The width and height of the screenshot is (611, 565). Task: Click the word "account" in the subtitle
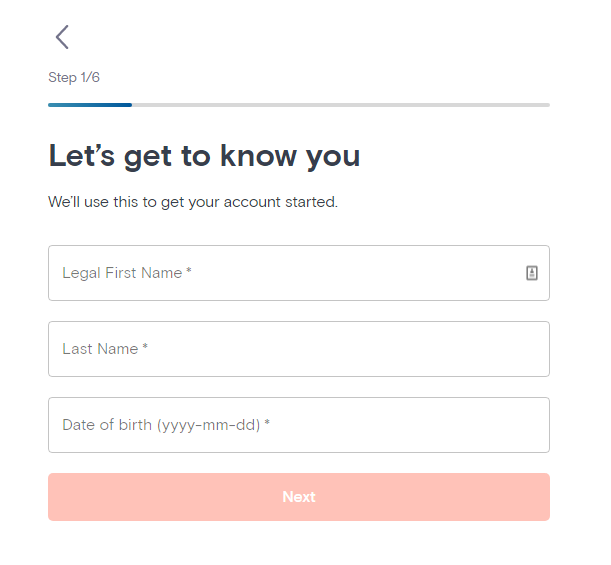[x=252, y=202]
